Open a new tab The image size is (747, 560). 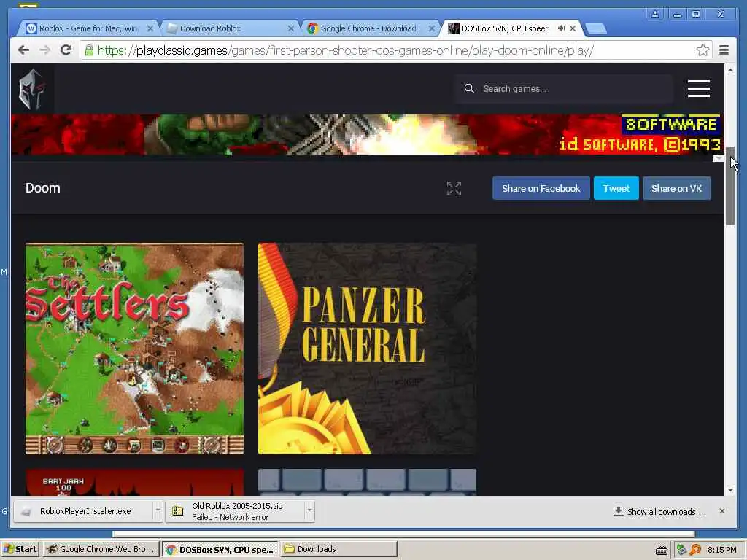click(x=595, y=28)
